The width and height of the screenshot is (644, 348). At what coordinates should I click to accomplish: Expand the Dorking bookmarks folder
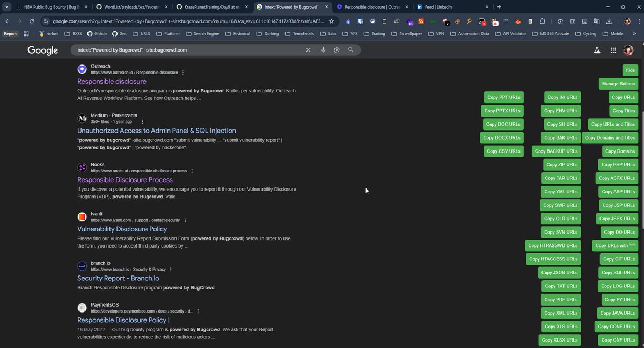[x=267, y=33]
